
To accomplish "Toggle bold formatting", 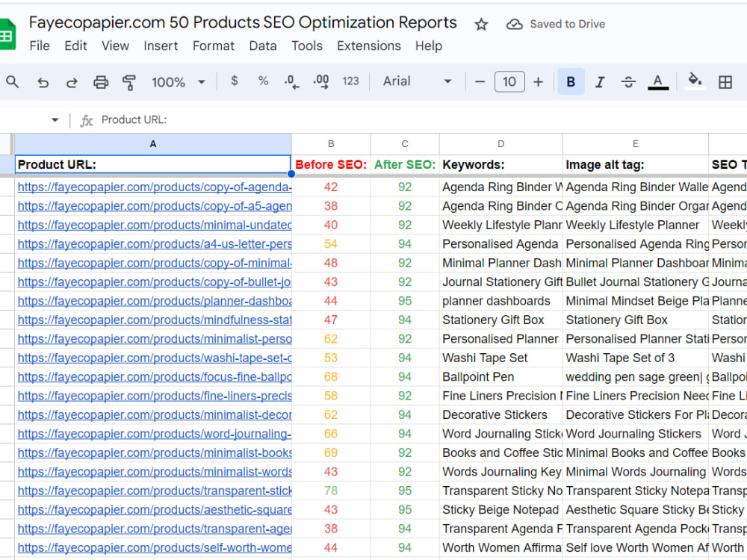I will click(x=571, y=82).
